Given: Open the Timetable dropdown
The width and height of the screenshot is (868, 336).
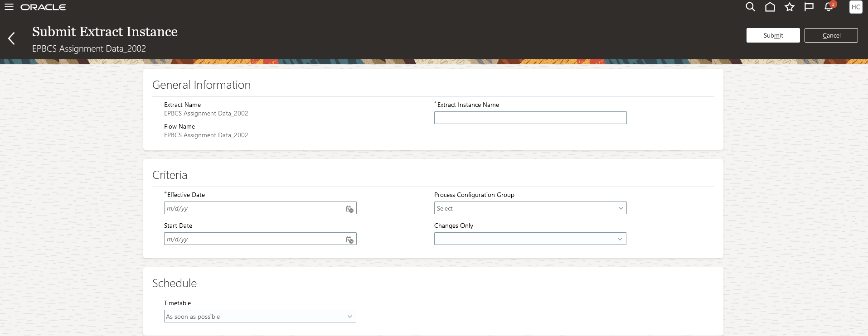Looking at the screenshot, I should coord(260,316).
